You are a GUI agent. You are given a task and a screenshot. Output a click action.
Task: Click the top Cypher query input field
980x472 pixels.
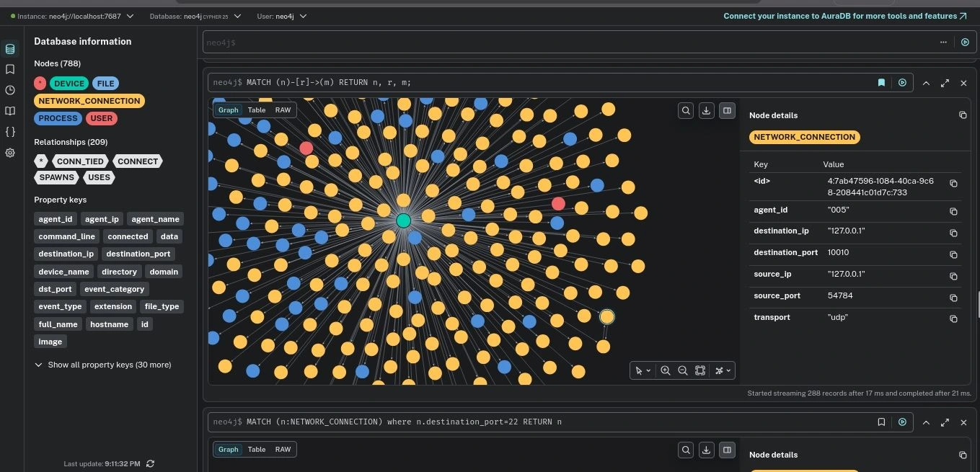pyautogui.click(x=570, y=43)
